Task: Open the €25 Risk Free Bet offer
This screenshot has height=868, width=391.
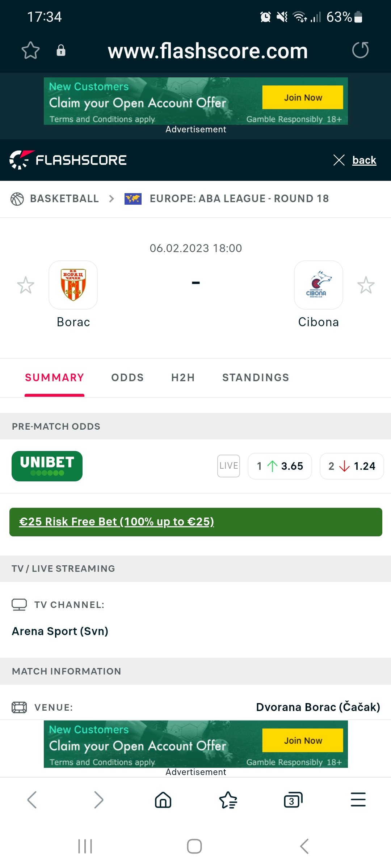Action: point(117,522)
